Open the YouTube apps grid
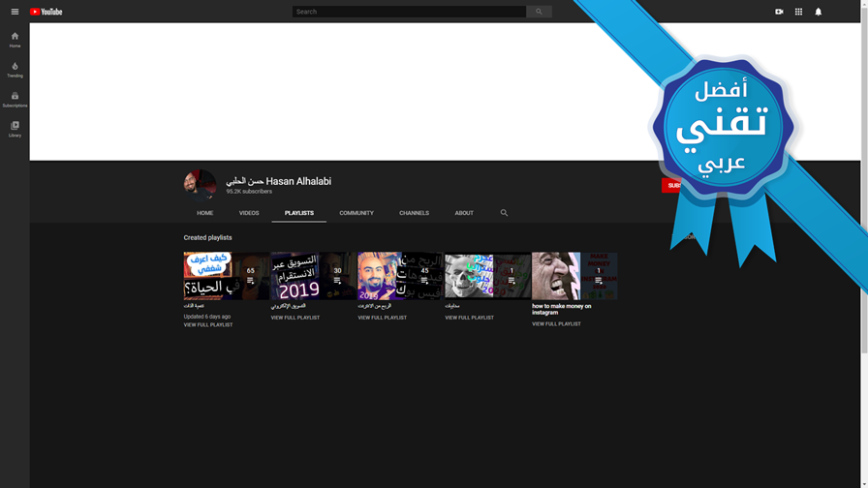The image size is (868, 488). pos(798,12)
